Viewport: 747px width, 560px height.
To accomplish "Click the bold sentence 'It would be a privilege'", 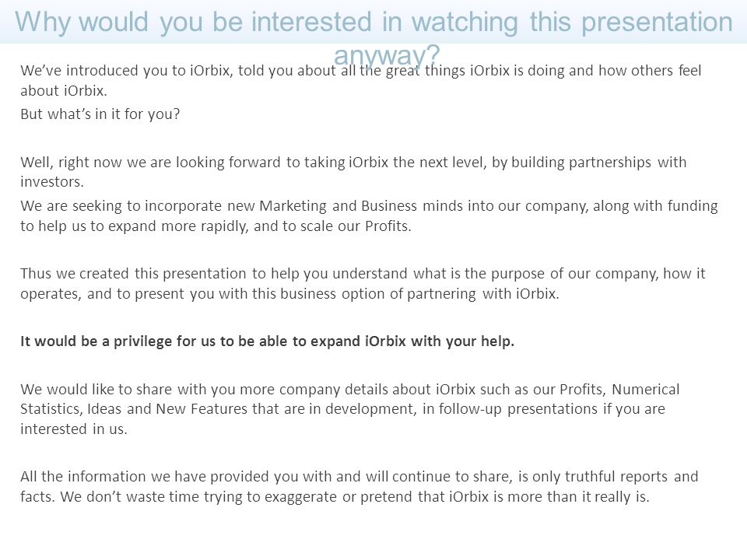I will 267,341.
